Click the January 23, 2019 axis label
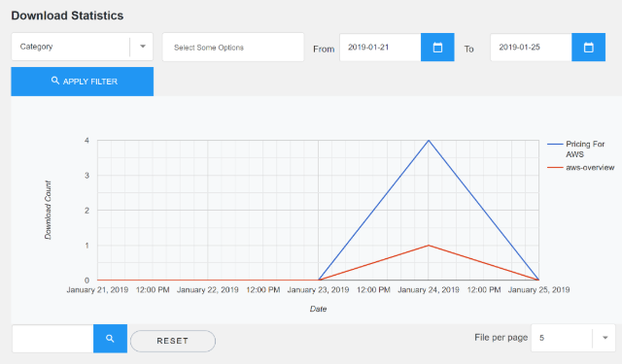 318,290
